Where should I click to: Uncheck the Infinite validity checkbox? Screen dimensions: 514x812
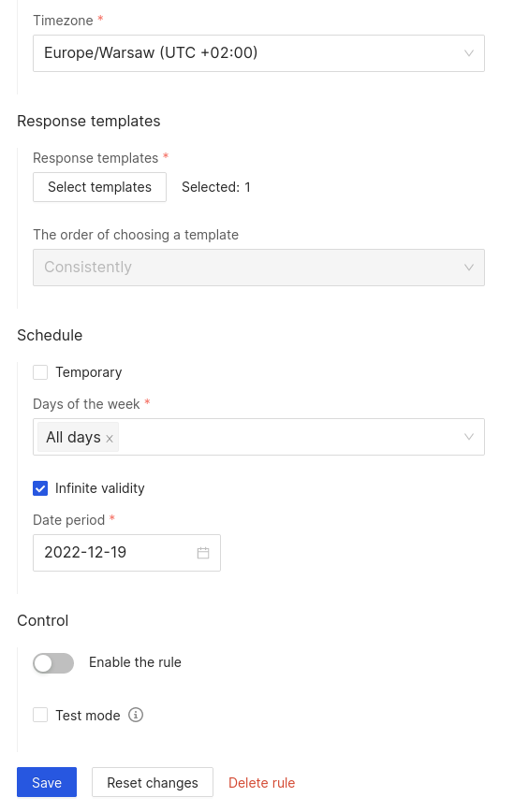click(x=40, y=488)
